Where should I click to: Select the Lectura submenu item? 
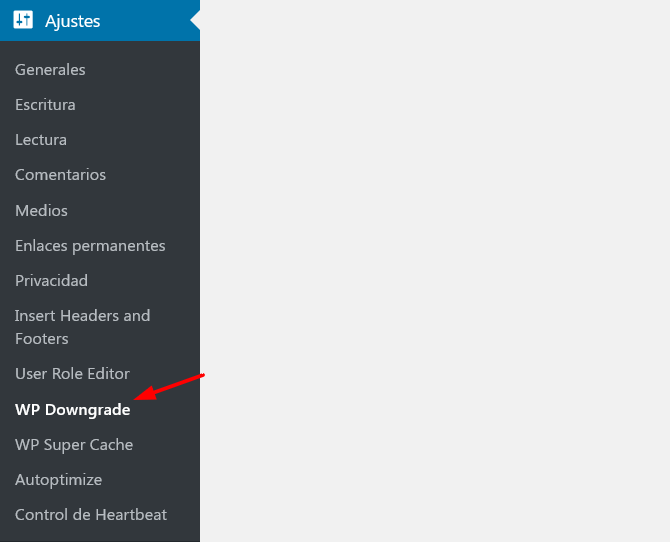[x=41, y=140]
